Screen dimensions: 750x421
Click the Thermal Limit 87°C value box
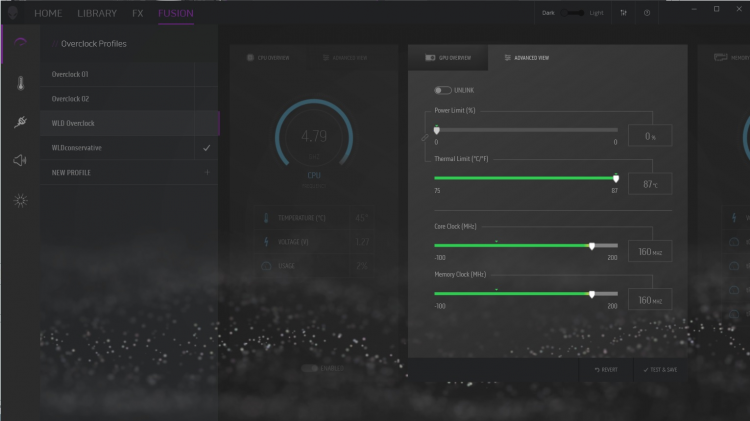pos(650,184)
